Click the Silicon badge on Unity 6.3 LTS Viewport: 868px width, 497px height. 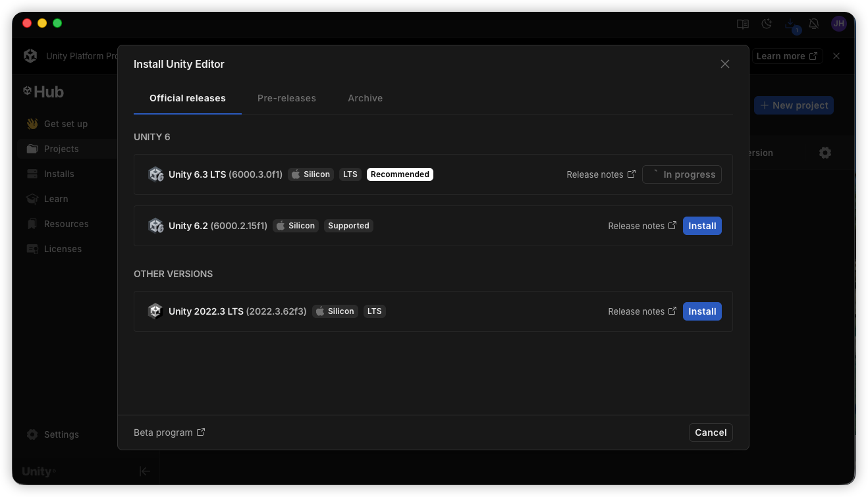(x=311, y=174)
